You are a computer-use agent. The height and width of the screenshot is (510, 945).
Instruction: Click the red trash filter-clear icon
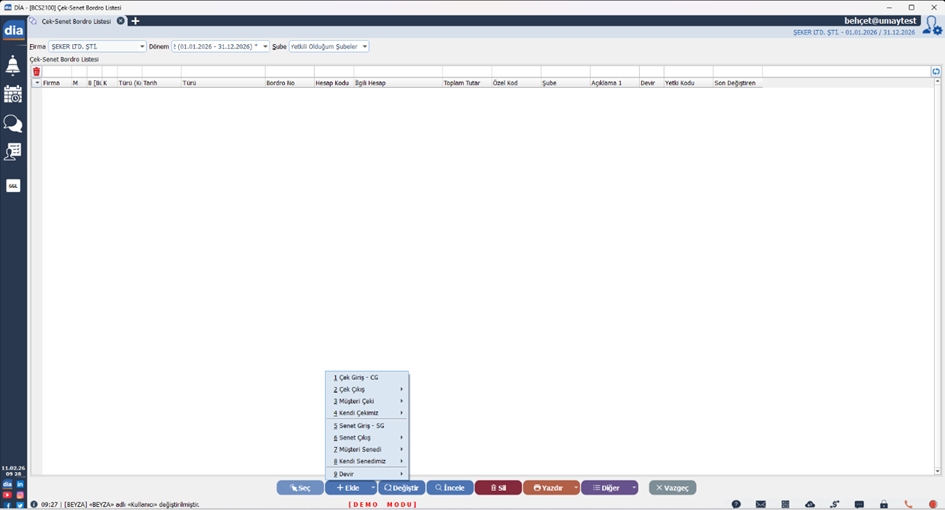36,72
